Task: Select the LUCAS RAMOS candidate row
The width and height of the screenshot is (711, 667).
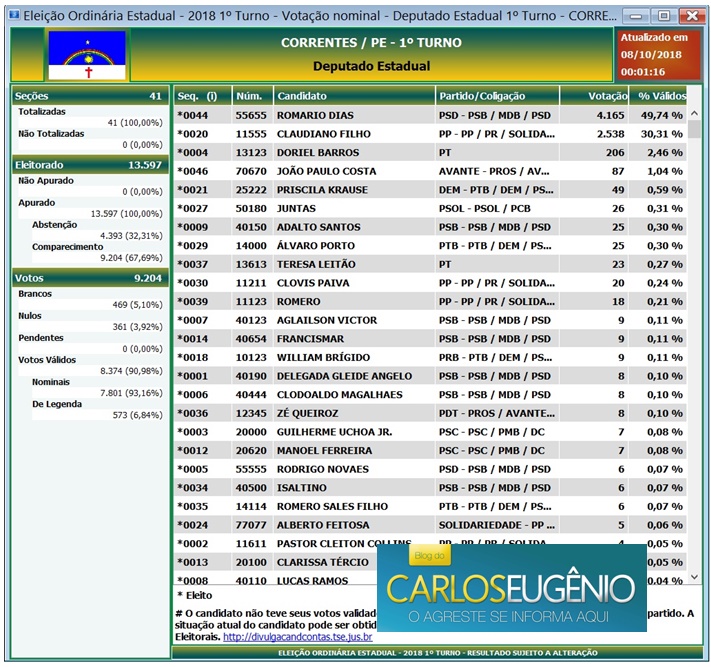Action: (x=275, y=579)
